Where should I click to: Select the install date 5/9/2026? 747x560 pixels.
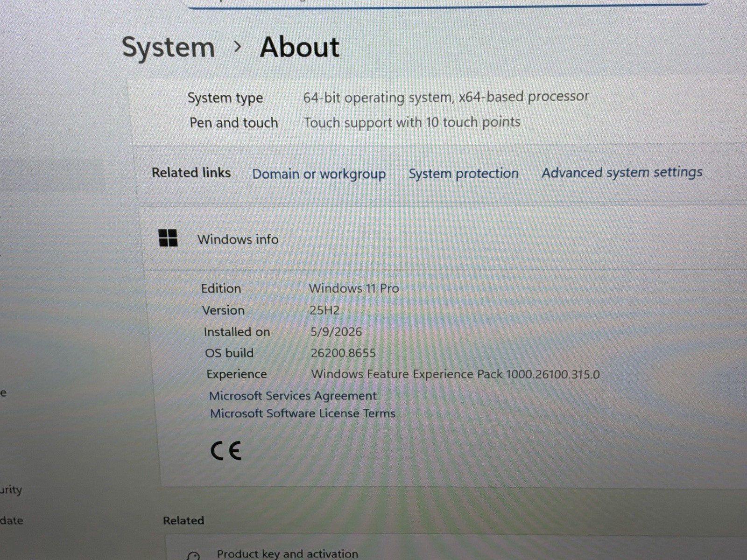click(x=336, y=332)
